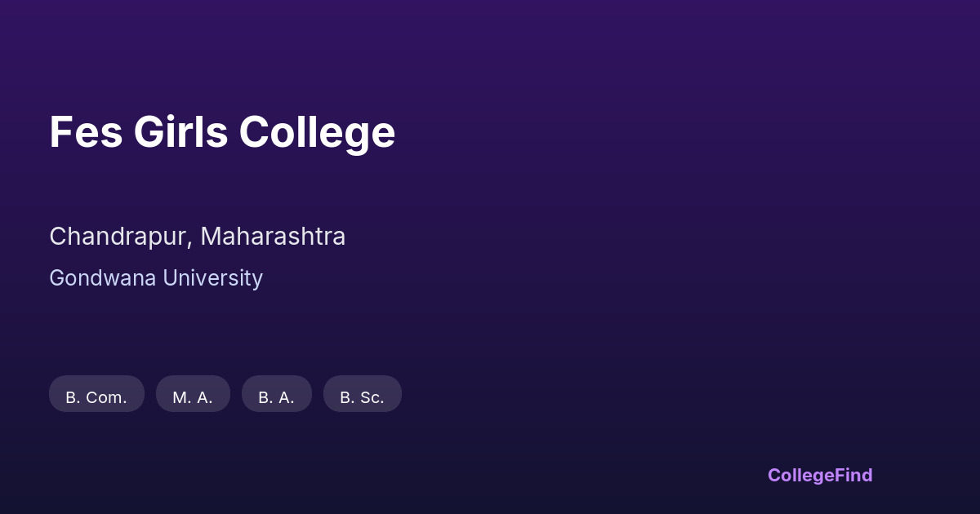
Task: Click the B. Com. course tag
Action: pos(96,394)
